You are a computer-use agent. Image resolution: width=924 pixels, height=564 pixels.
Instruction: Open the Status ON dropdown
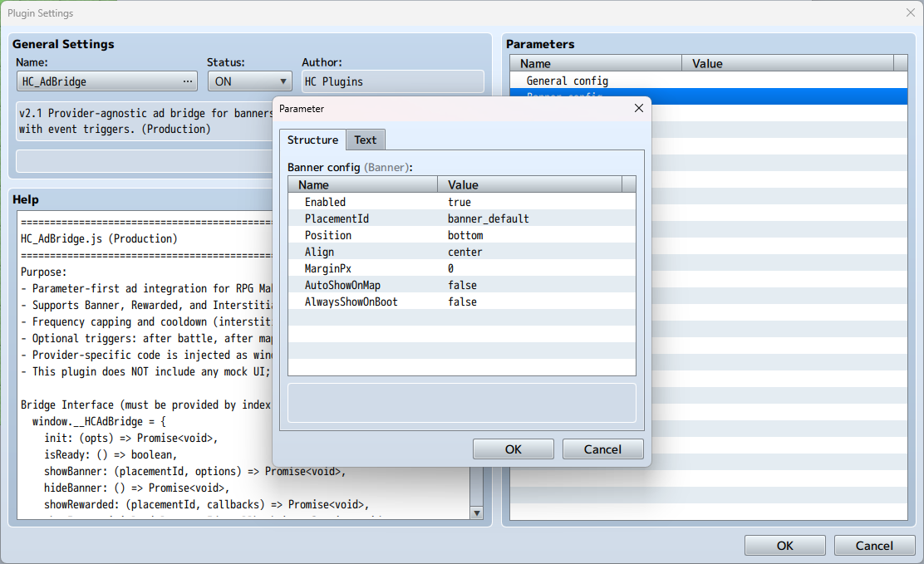coord(250,81)
